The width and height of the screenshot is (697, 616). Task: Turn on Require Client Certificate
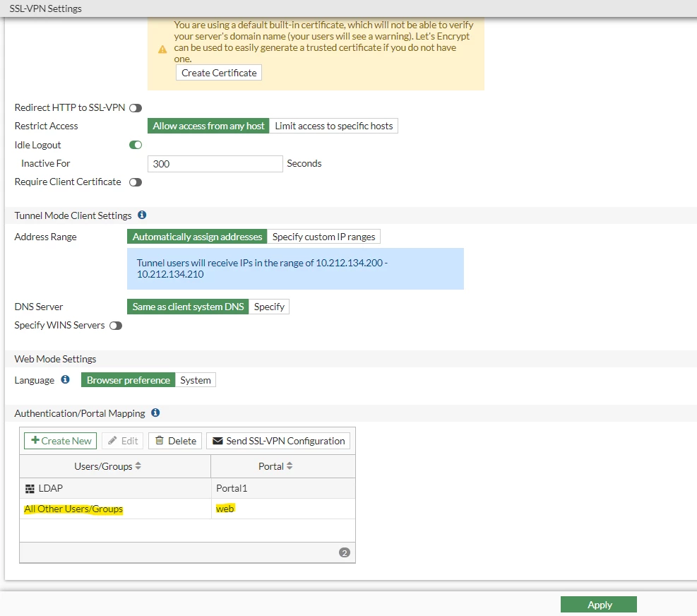point(136,182)
